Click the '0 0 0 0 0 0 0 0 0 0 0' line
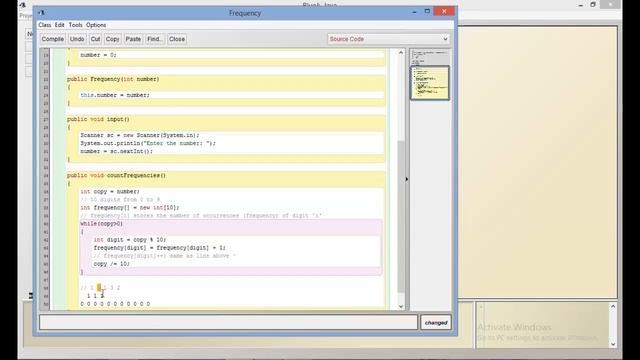This screenshot has width=640, height=360. 116,304
